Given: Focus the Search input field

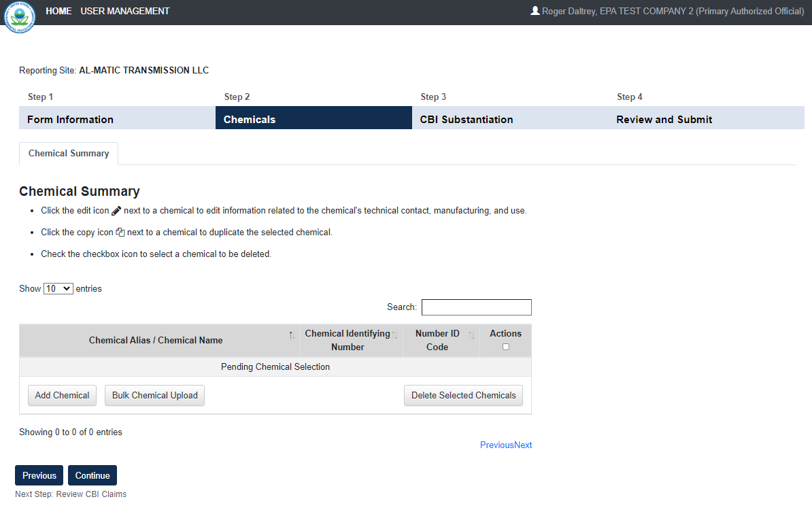Looking at the screenshot, I should pos(476,307).
